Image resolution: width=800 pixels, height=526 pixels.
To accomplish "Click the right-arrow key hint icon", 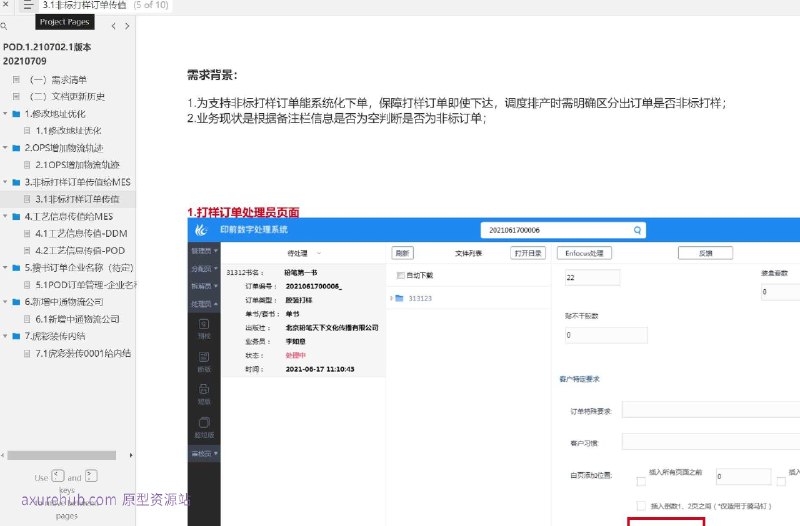I will pos(91,476).
